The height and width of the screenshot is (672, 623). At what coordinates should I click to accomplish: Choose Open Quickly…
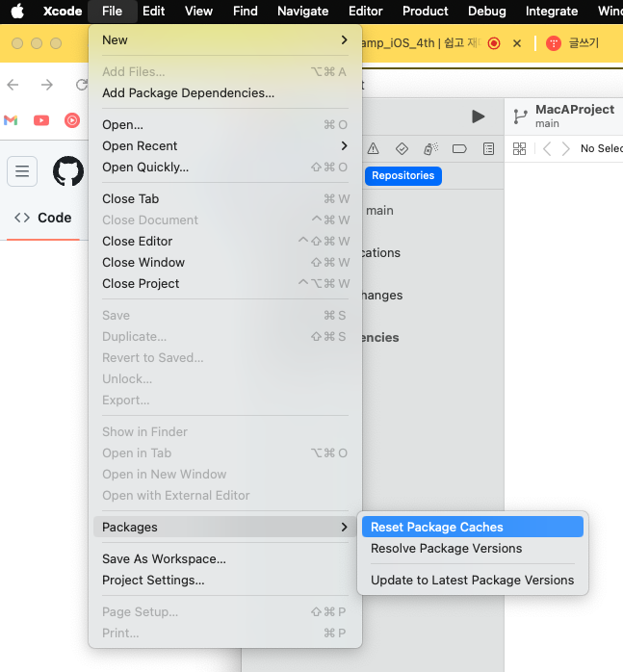click(x=225, y=168)
